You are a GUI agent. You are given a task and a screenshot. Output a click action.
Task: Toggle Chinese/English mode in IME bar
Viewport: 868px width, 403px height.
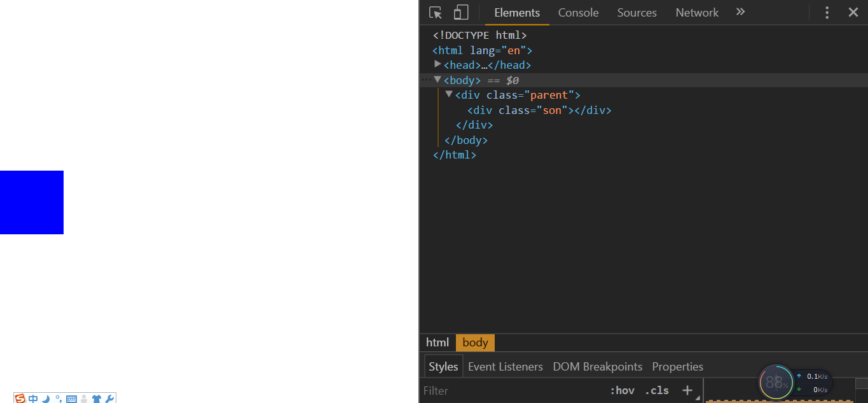coord(33,399)
